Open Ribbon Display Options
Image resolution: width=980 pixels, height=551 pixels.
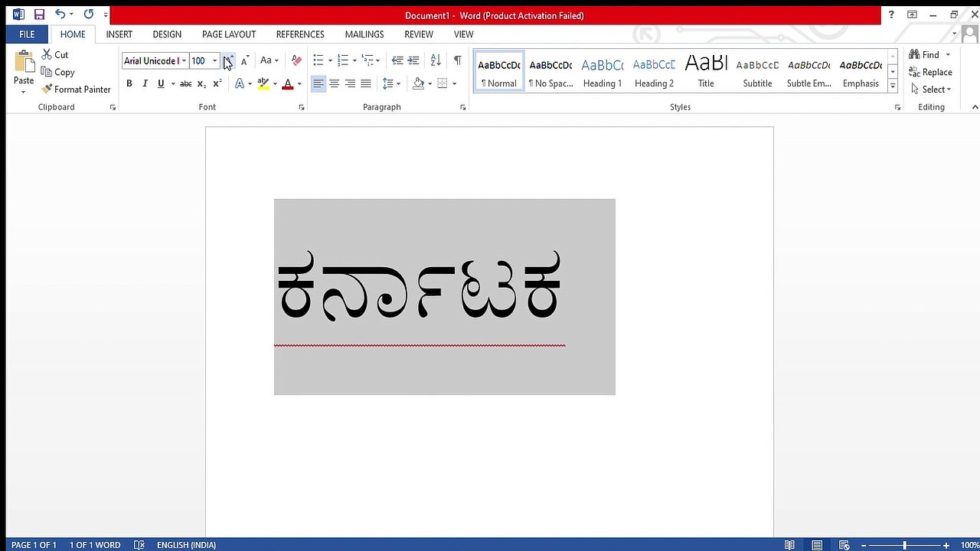(x=912, y=15)
